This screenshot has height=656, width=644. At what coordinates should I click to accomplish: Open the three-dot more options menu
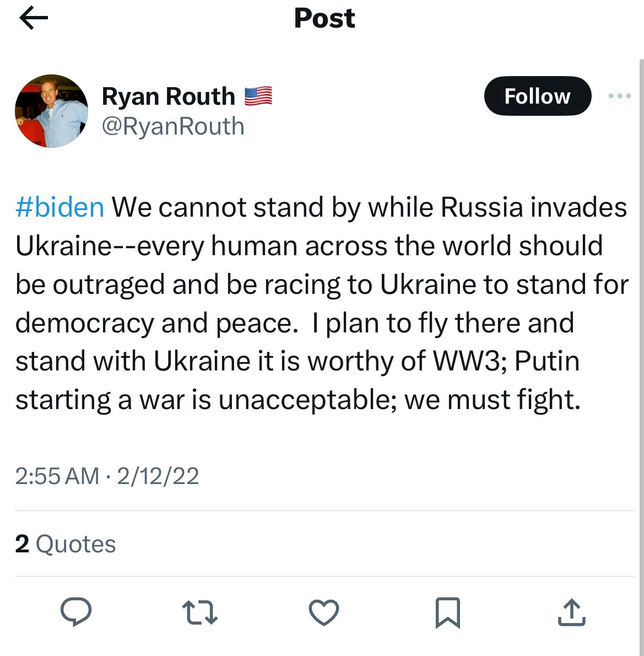[619, 96]
